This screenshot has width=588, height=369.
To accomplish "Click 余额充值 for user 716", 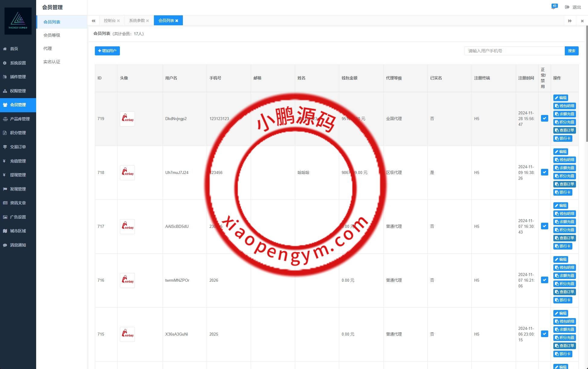I will pos(565,276).
